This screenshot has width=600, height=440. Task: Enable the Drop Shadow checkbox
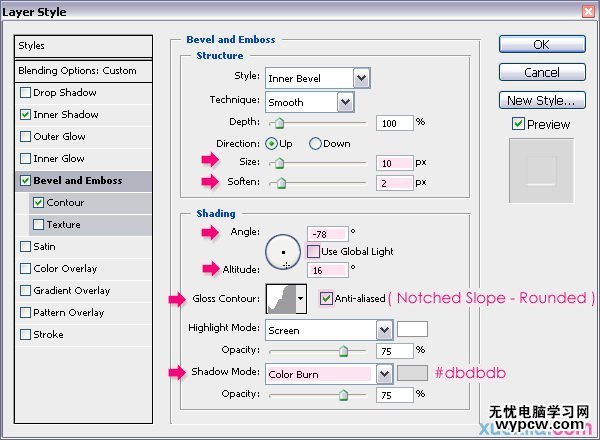[25, 93]
